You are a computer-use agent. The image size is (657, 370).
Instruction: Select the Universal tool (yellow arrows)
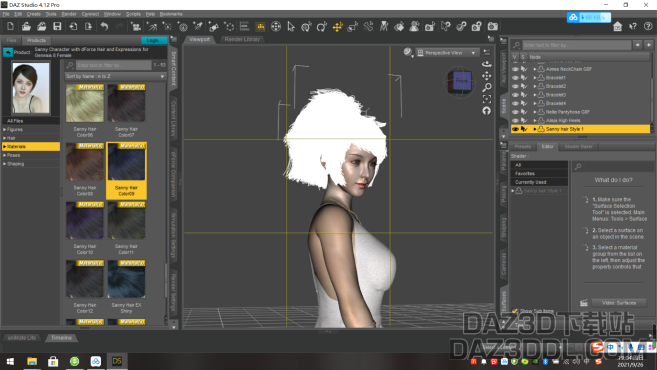[x=337, y=26]
